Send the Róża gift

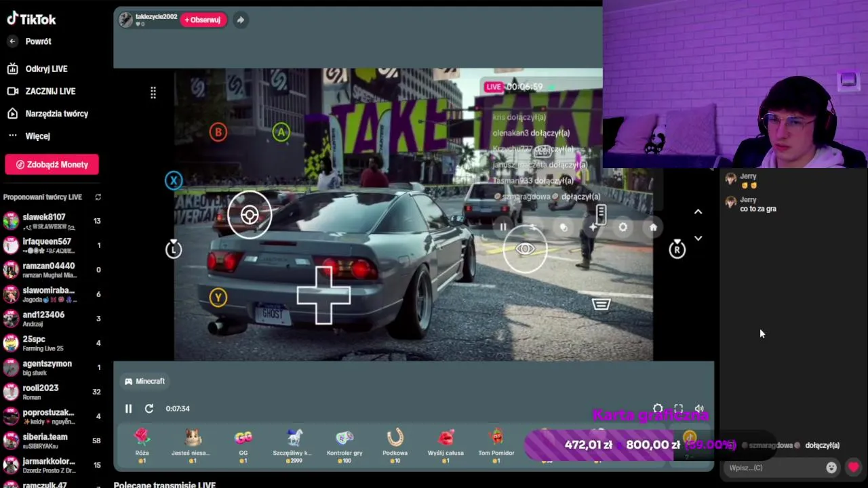click(x=142, y=446)
